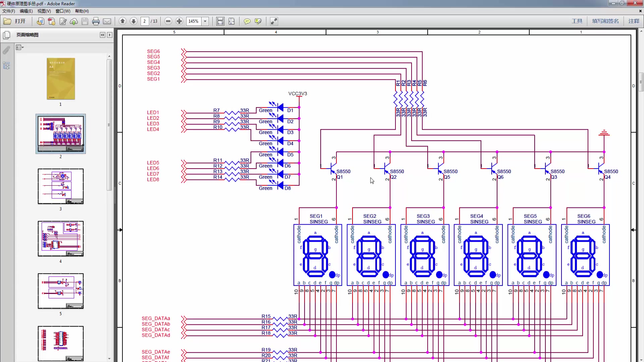Toggle fit-width scrolling mode
The height and width of the screenshot is (362, 644).
pos(220,21)
